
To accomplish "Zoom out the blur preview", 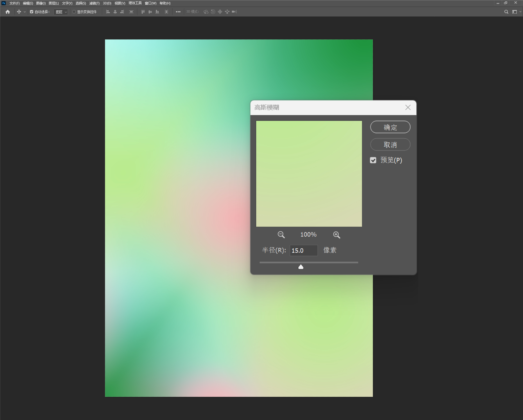I will coord(281,235).
